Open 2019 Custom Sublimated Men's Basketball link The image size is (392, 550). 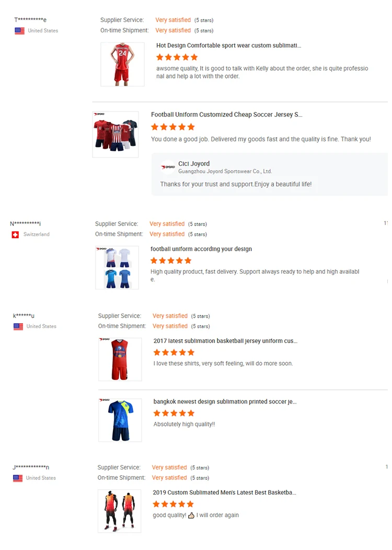point(224,492)
